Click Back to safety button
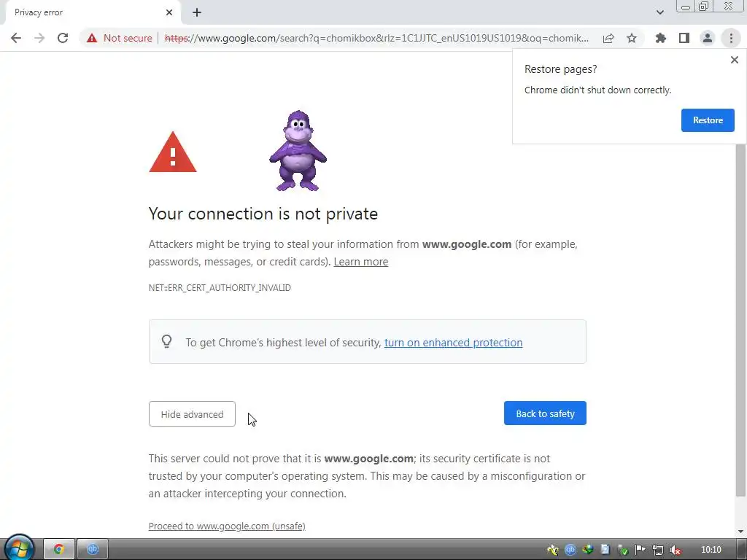747x560 pixels. (545, 413)
